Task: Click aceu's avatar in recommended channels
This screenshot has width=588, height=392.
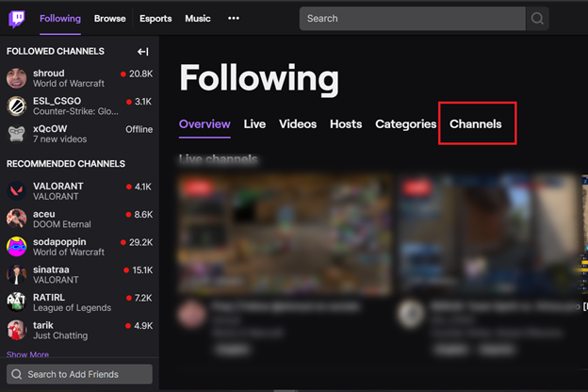Action: [x=17, y=219]
